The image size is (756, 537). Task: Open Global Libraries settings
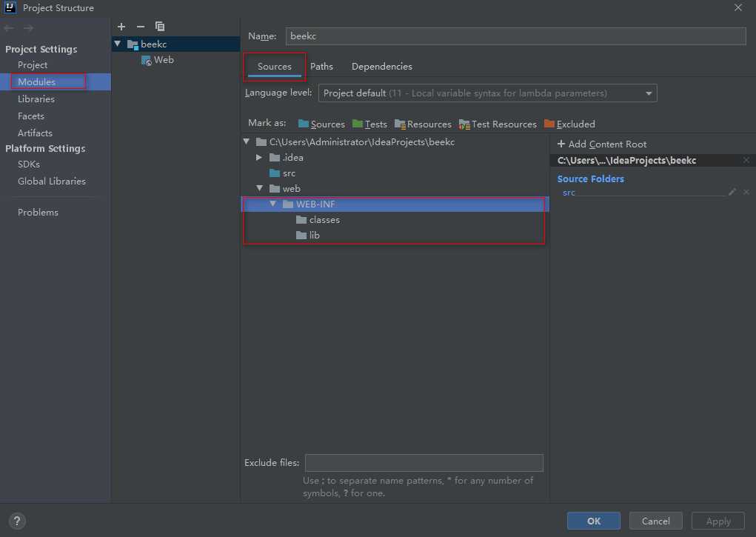(x=52, y=181)
